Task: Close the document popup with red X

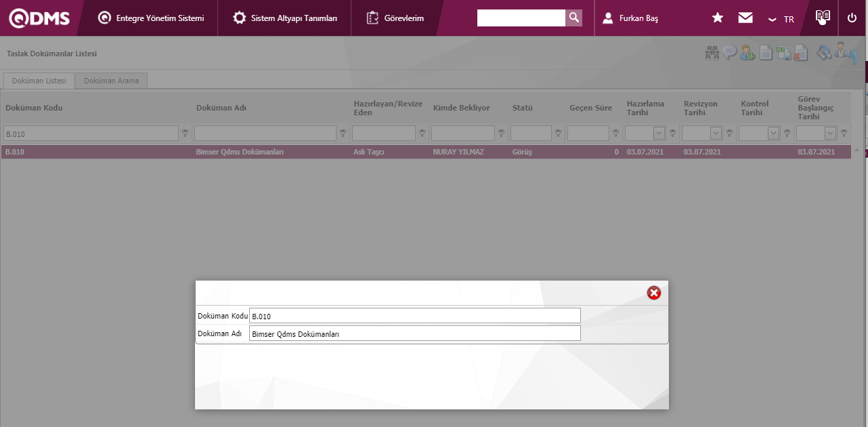Action: pos(654,293)
